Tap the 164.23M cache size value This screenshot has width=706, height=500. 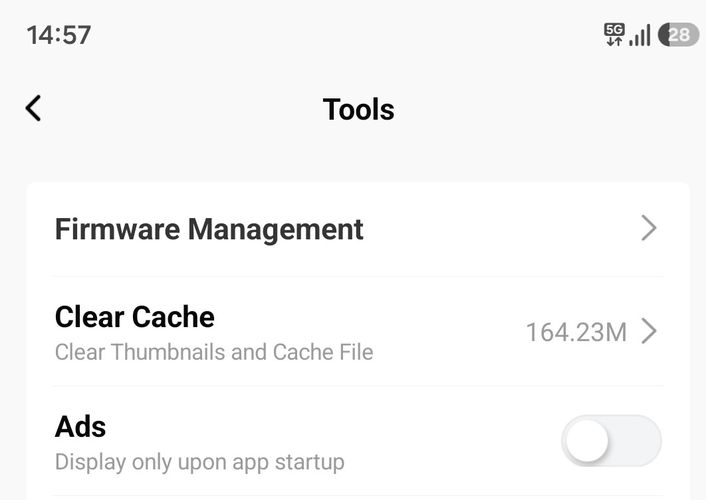point(576,332)
